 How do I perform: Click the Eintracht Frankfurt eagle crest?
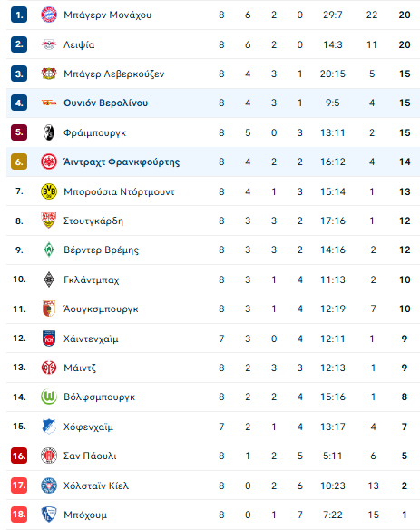[x=49, y=162]
